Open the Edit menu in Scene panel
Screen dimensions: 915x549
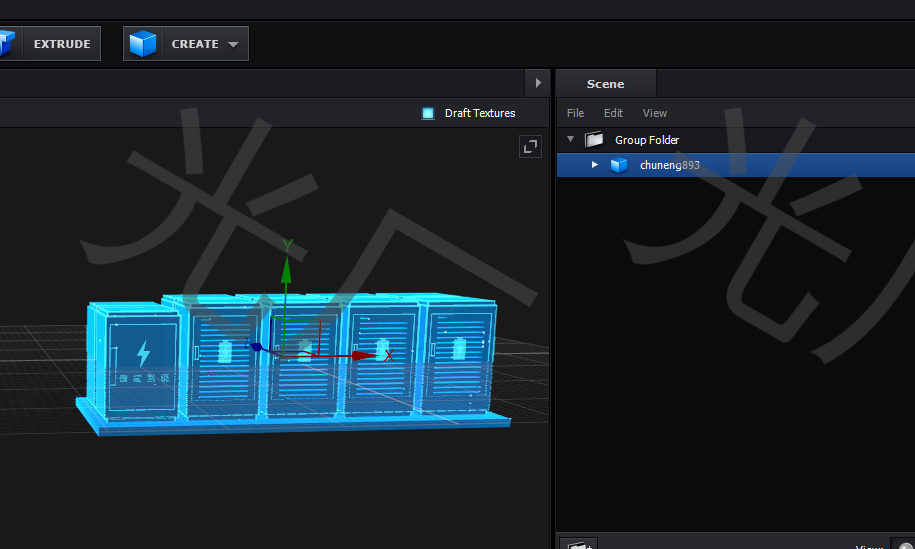tap(613, 113)
